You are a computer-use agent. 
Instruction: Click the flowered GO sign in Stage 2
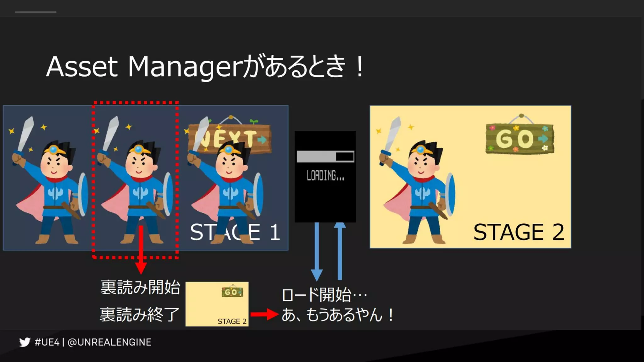pyautogui.click(x=520, y=139)
